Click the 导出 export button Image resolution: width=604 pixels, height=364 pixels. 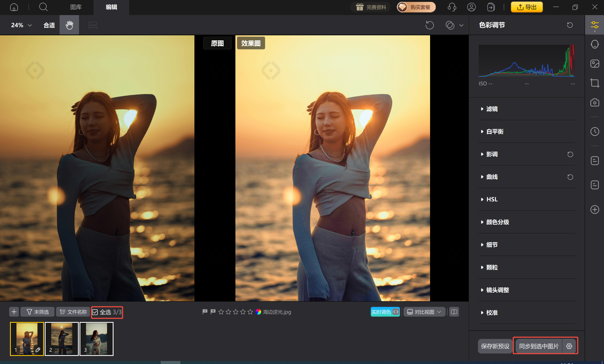pos(527,7)
